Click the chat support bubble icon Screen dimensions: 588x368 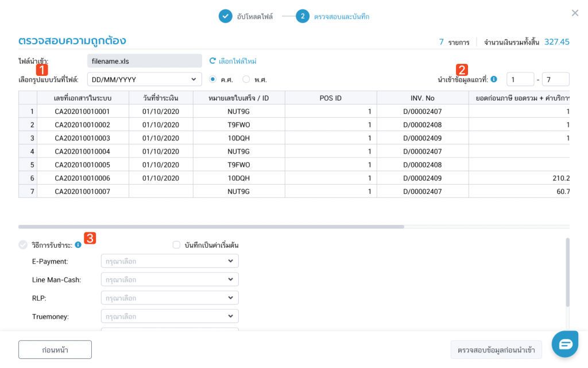click(565, 344)
